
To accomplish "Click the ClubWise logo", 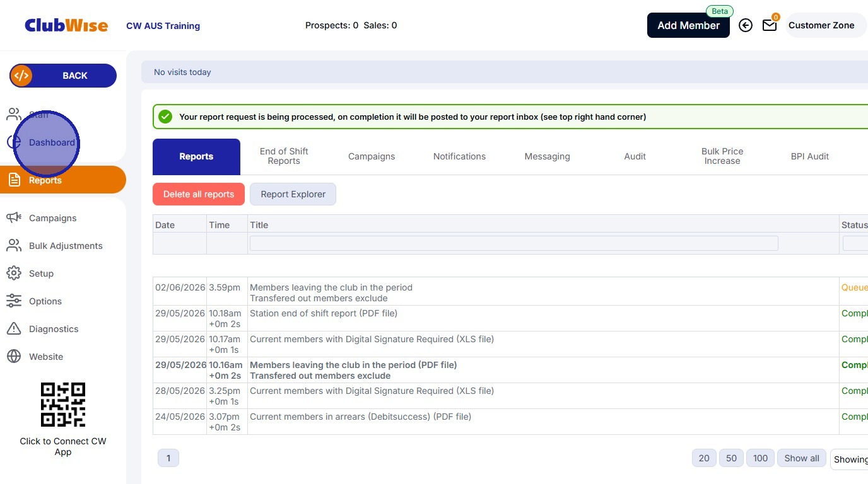I will click(66, 25).
